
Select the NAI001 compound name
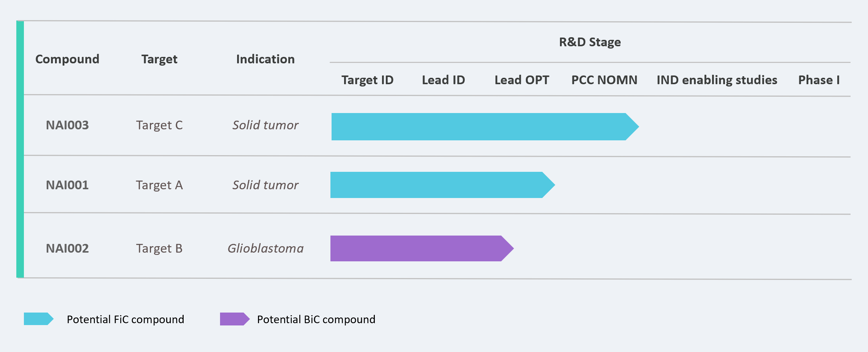click(x=67, y=185)
